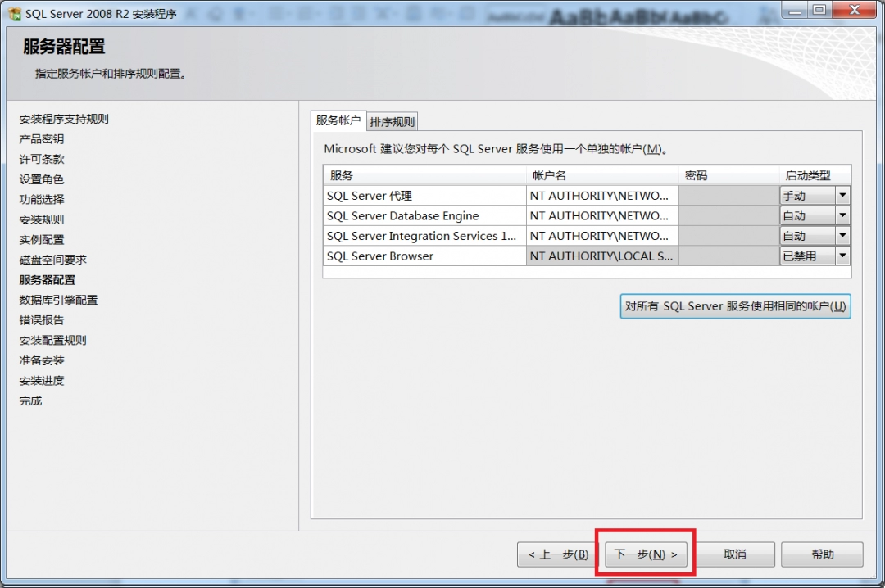Click 对所有 SQL Server 服务使用相同的帐户 button
This screenshot has width=885, height=588.
734,305
